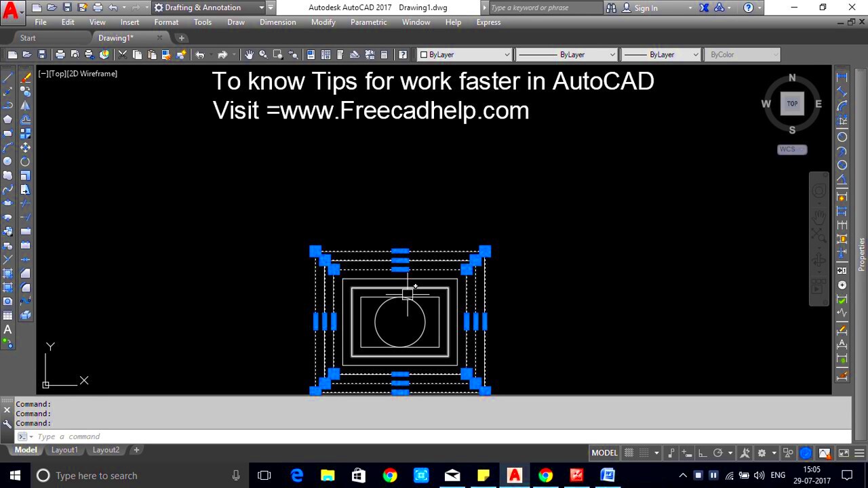Switch to Layout1 tab
This screenshot has height=488, width=868.
click(64, 450)
